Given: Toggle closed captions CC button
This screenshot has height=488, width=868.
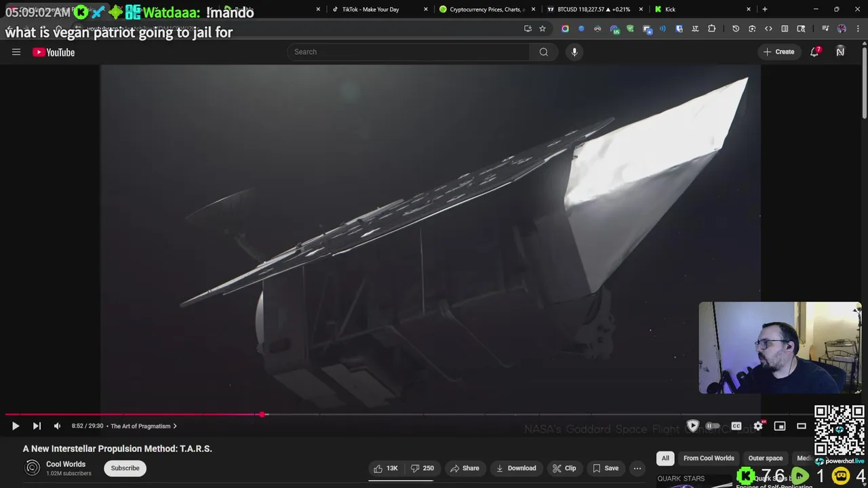Looking at the screenshot, I should coord(736,426).
